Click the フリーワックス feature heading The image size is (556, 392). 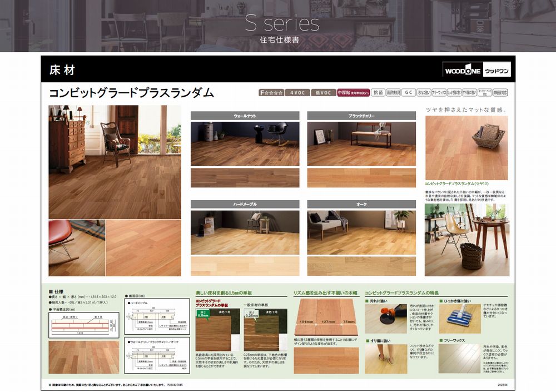click(452, 340)
